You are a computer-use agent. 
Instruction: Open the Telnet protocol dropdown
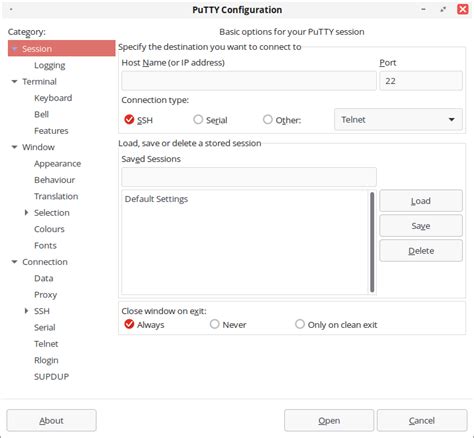398,119
